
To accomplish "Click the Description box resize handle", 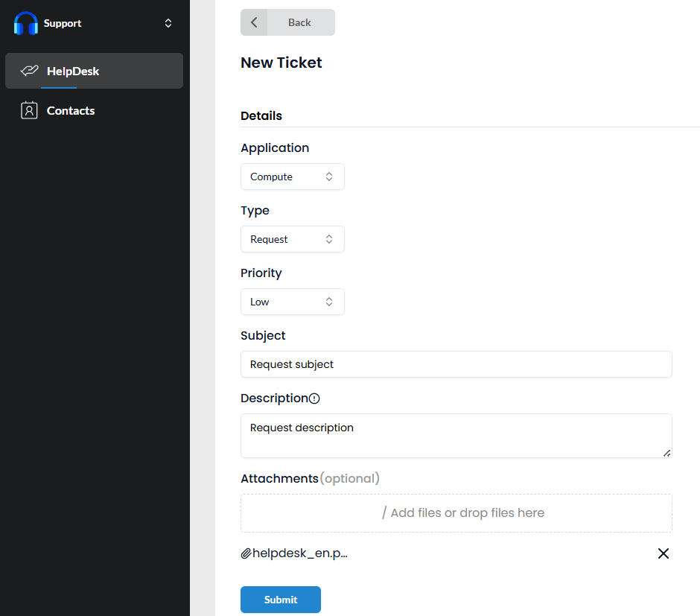I will click(667, 453).
